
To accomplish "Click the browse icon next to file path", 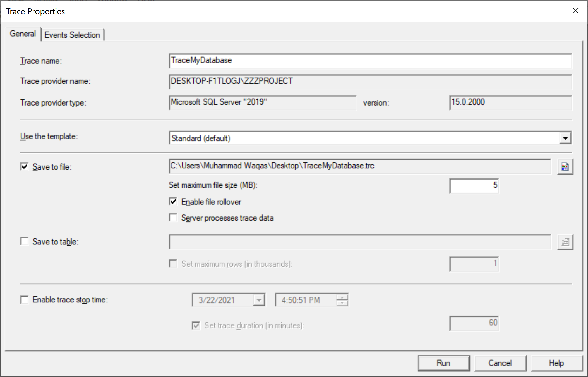I will pyautogui.click(x=565, y=167).
